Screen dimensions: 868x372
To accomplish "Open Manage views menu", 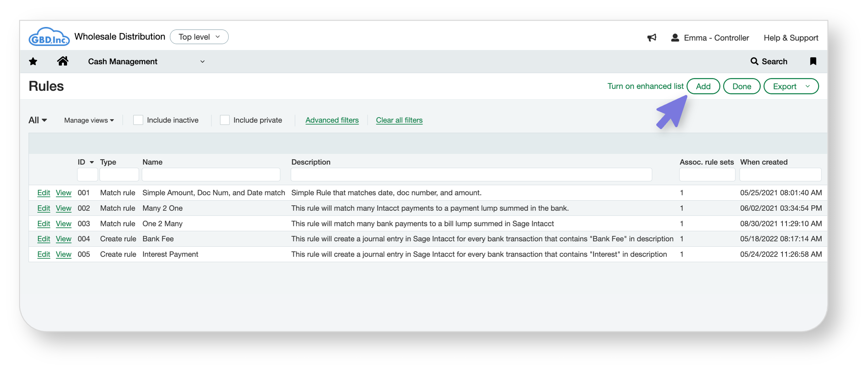I will point(89,120).
